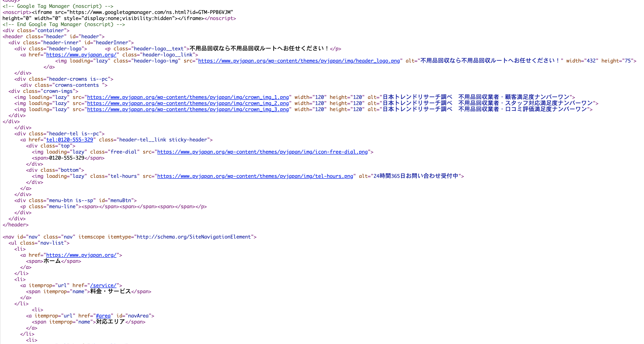The width and height of the screenshot is (644, 344).
Task: Click the menu-btn div id menuBtn line
Action: point(75,201)
